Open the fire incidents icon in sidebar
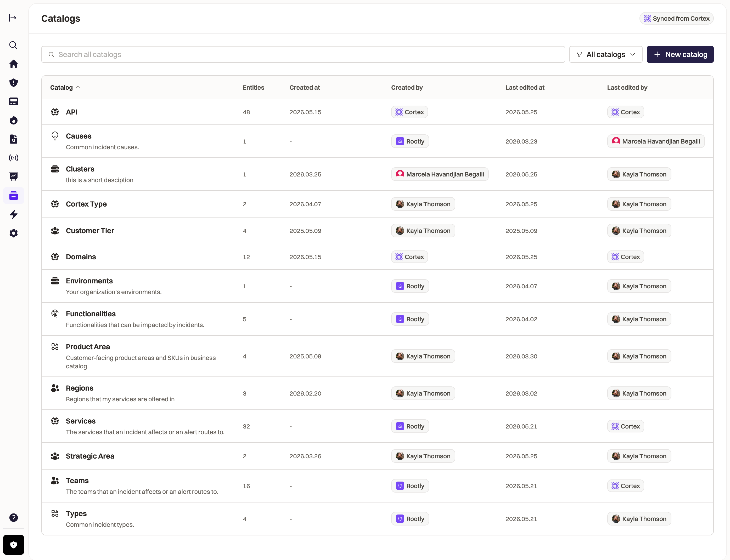The image size is (730, 560). [13, 120]
